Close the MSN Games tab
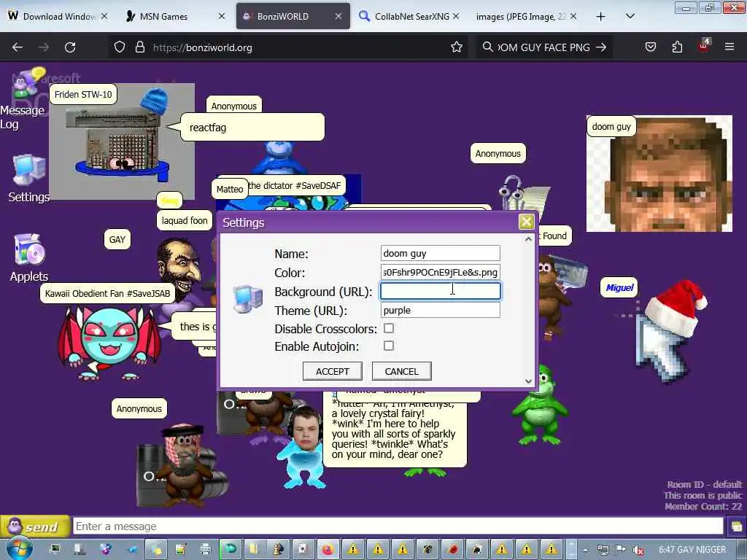Image resolution: width=747 pixels, height=560 pixels. (222, 16)
